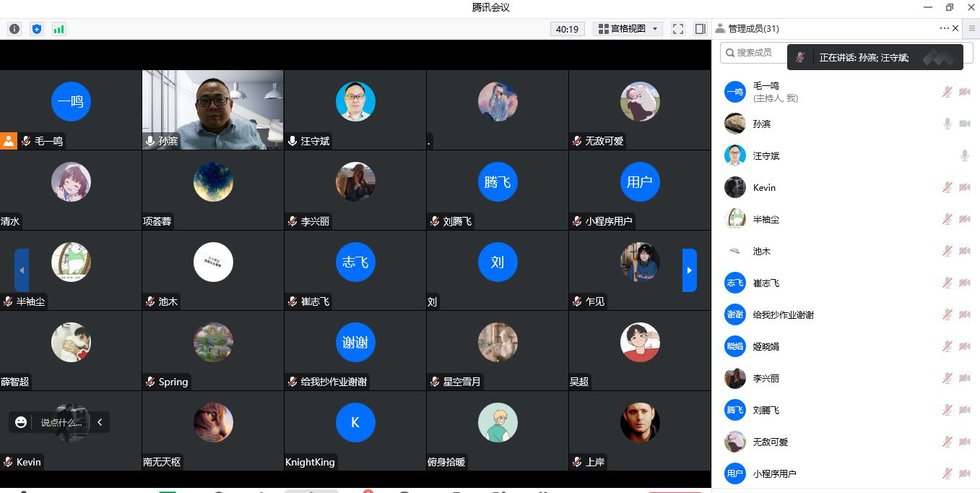This screenshot has height=493, width=980.
Task: Toggle 崔志飞's camera icon in list
Action: 964,283
